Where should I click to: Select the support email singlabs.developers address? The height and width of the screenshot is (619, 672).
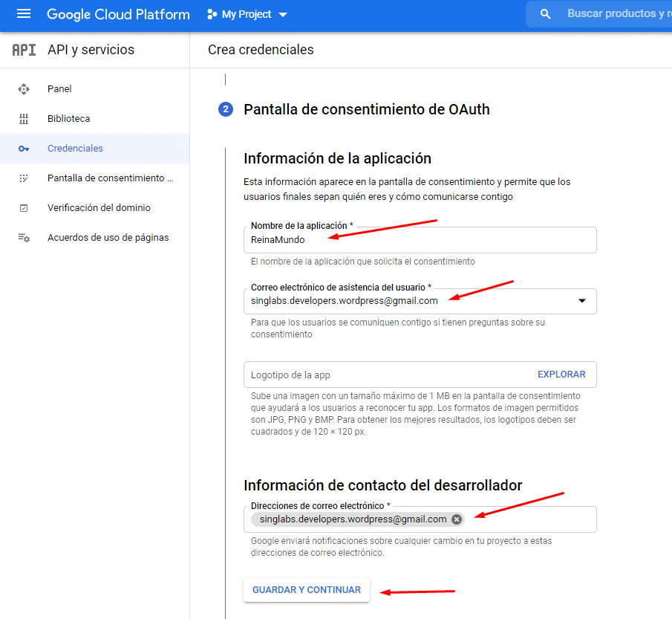(x=344, y=301)
